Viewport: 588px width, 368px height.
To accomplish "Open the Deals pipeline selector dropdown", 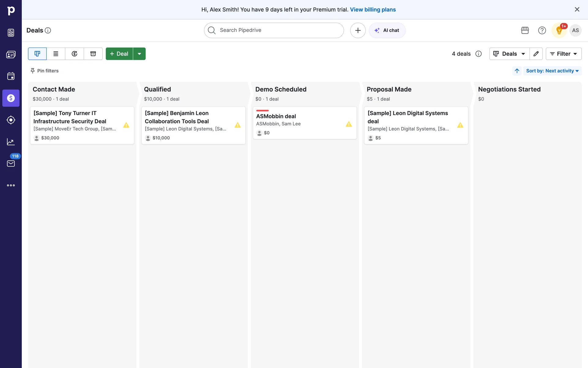I will coord(509,54).
